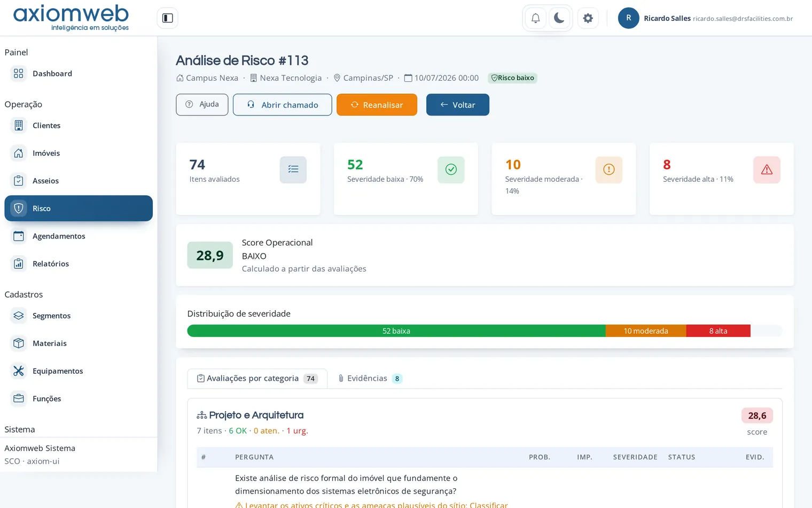
Task: Click the Risco shield icon
Action: 19,209
